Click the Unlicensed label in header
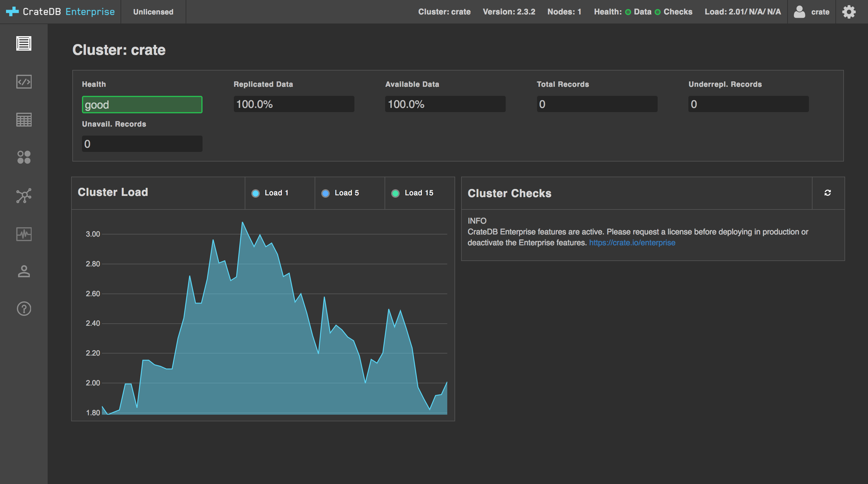Image resolution: width=868 pixels, height=484 pixels. tap(153, 12)
